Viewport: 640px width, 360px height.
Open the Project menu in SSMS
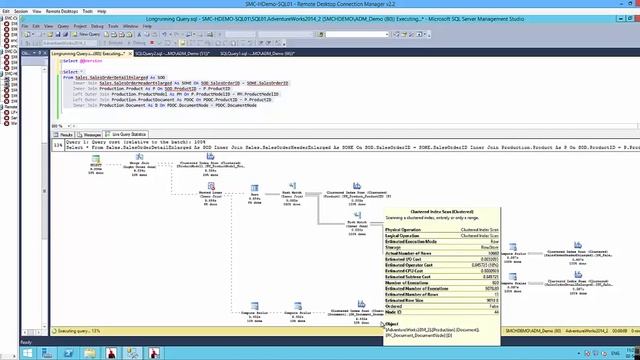coord(80,26)
